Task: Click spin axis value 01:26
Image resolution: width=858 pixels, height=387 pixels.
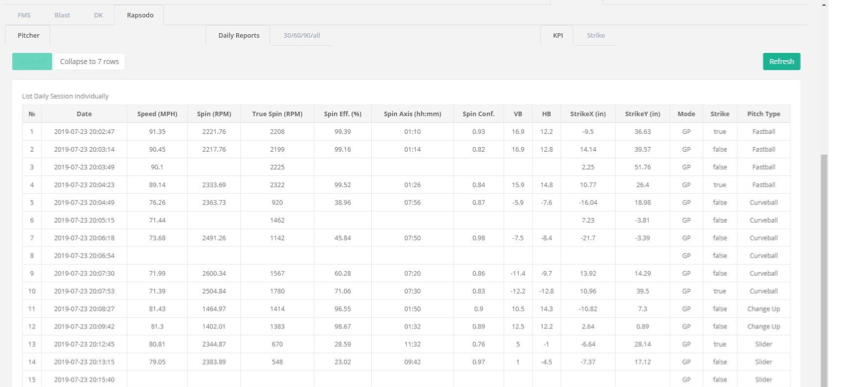Action: [412, 185]
